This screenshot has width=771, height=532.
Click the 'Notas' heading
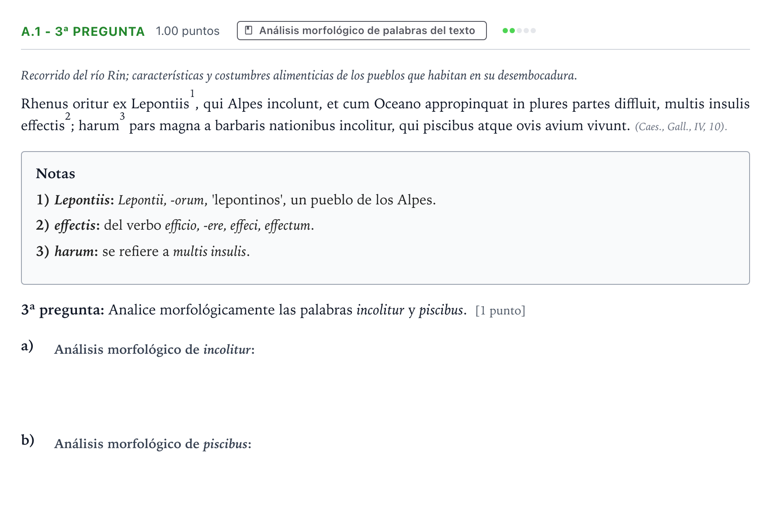56,174
